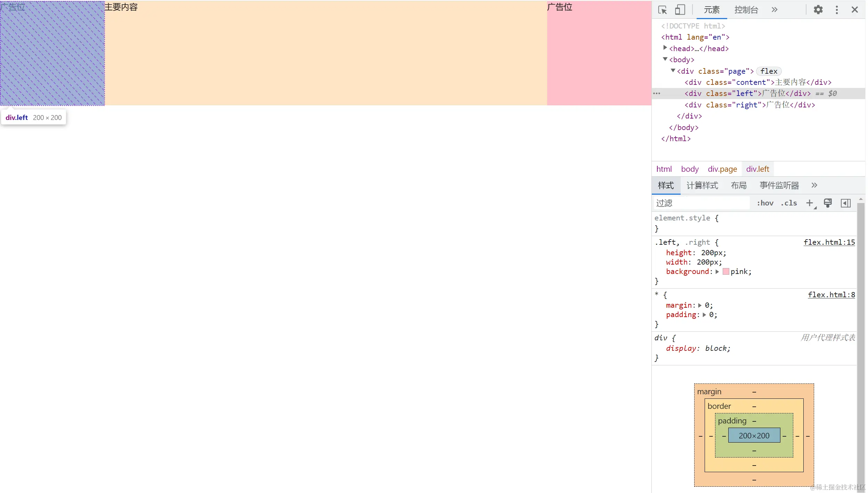Viewport: 868px width, 493px height.
Task: Open the pink background color swatch
Action: coord(725,272)
